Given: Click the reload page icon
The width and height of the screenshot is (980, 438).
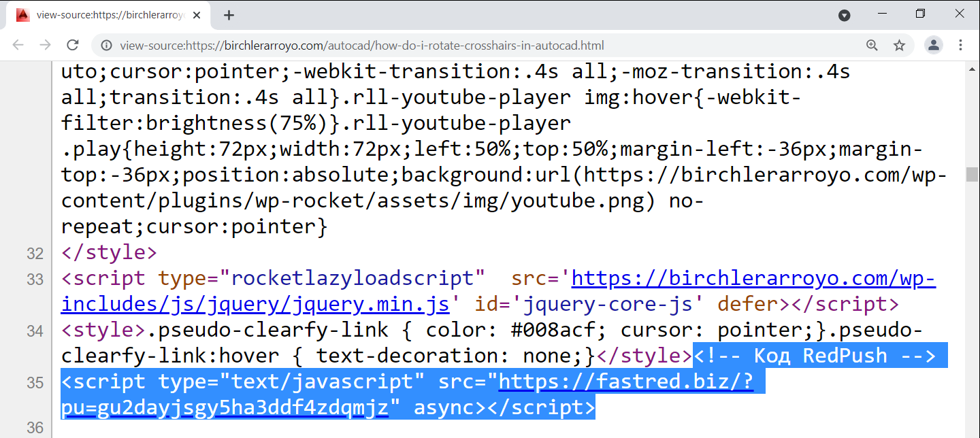Looking at the screenshot, I should click(x=72, y=46).
